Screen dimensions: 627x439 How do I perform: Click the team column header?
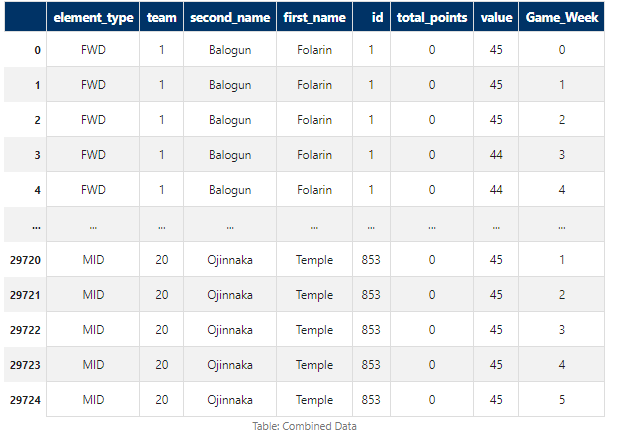pyautogui.click(x=161, y=18)
